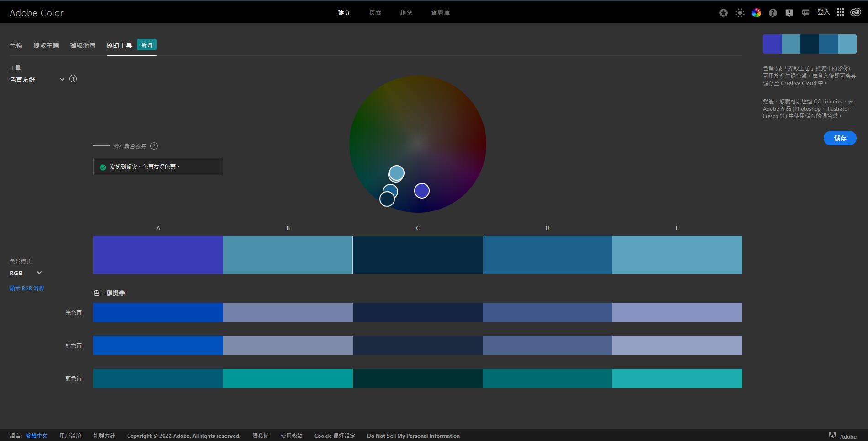Click the Creative Cloud icon
The image size is (868, 441).
pos(855,12)
